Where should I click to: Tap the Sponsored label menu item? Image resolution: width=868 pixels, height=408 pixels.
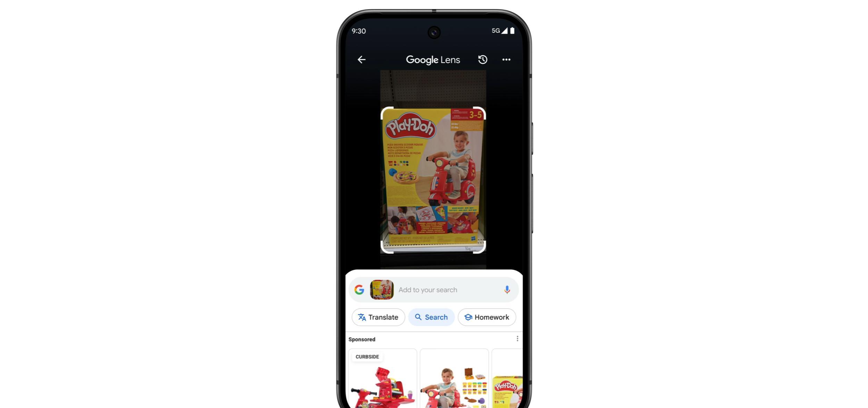click(x=516, y=338)
